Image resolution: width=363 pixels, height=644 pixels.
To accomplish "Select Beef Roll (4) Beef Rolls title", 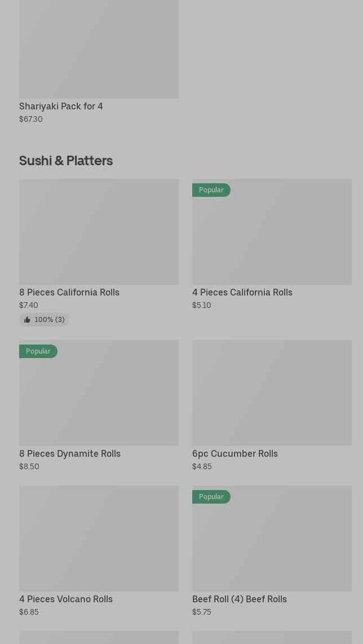I will coord(240,599).
